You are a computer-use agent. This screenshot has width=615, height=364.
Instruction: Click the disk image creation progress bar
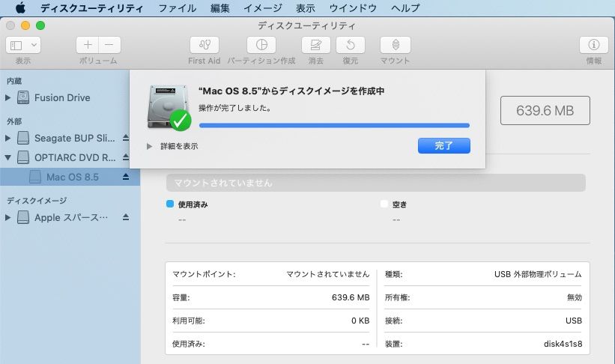pos(334,126)
